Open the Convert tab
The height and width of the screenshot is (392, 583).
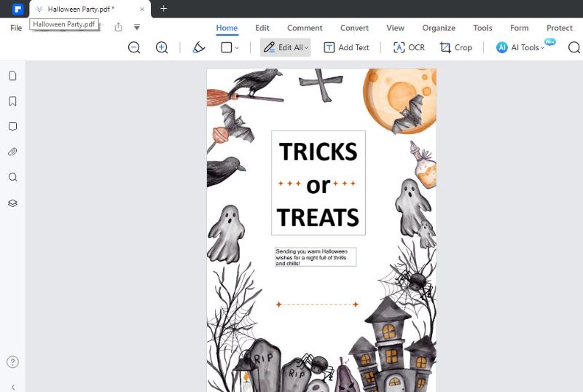354,28
